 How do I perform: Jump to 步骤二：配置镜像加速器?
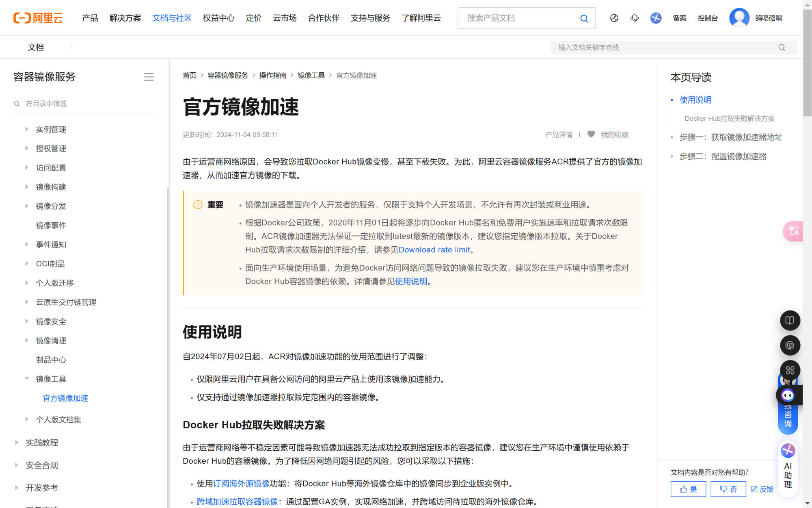(723, 156)
